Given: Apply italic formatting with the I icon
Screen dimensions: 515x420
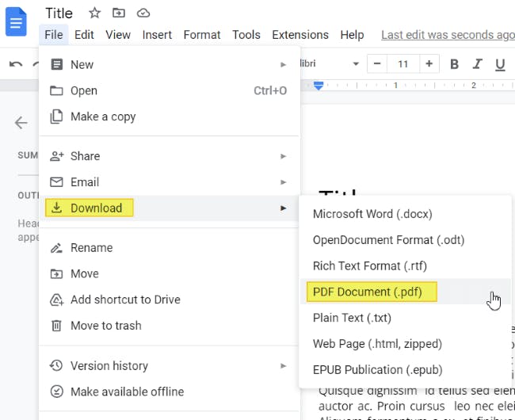Looking at the screenshot, I should point(477,64).
